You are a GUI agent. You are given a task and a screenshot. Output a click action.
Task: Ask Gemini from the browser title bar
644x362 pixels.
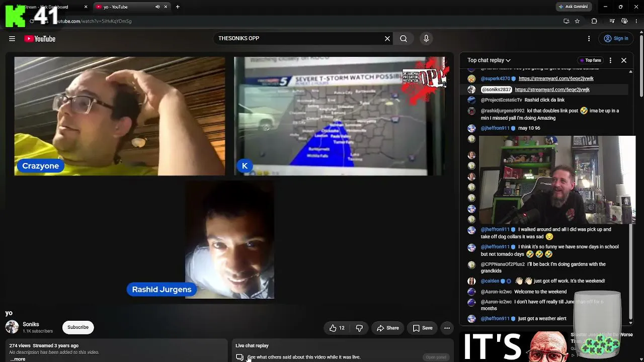[x=573, y=7]
